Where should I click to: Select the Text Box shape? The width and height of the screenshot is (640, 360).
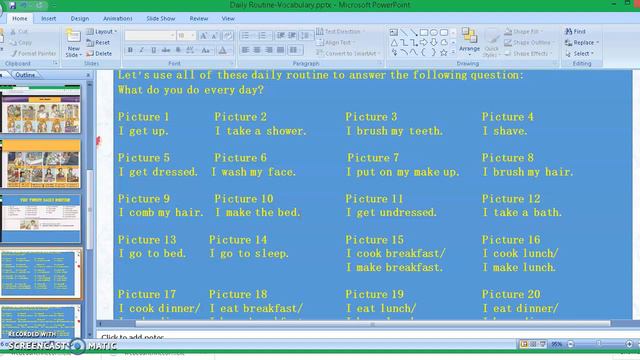pyautogui.click(x=394, y=33)
